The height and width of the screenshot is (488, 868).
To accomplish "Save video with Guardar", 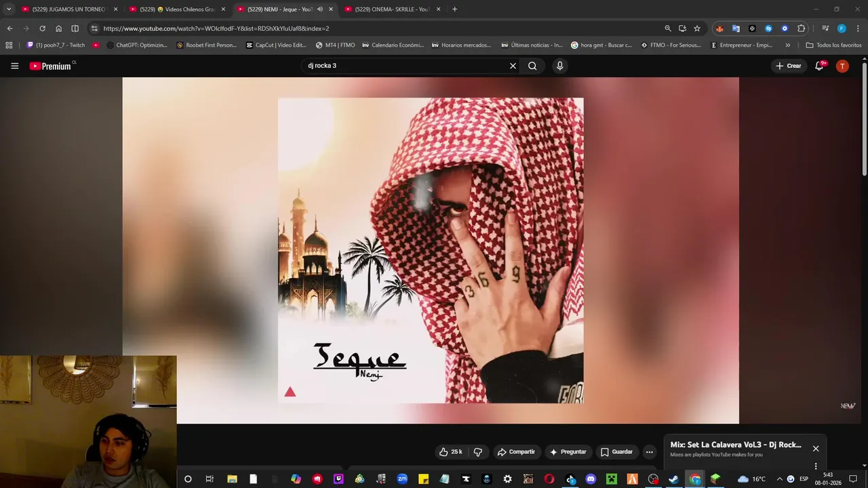I will point(616,452).
